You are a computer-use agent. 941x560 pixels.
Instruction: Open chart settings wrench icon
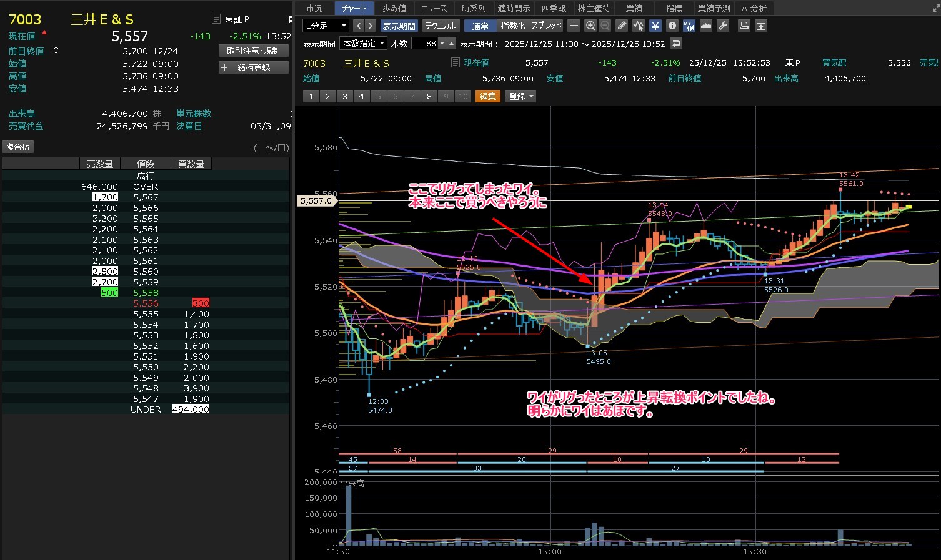pos(723,26)
